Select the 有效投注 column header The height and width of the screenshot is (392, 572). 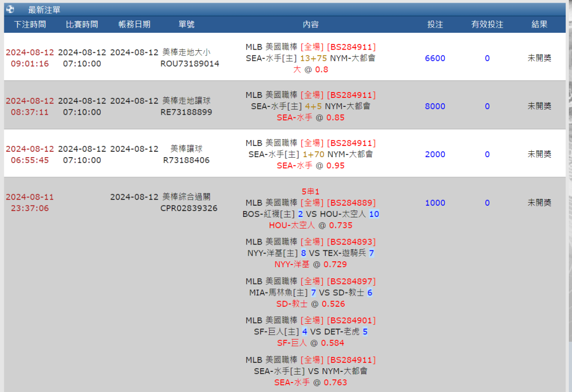tap(487, 24)
